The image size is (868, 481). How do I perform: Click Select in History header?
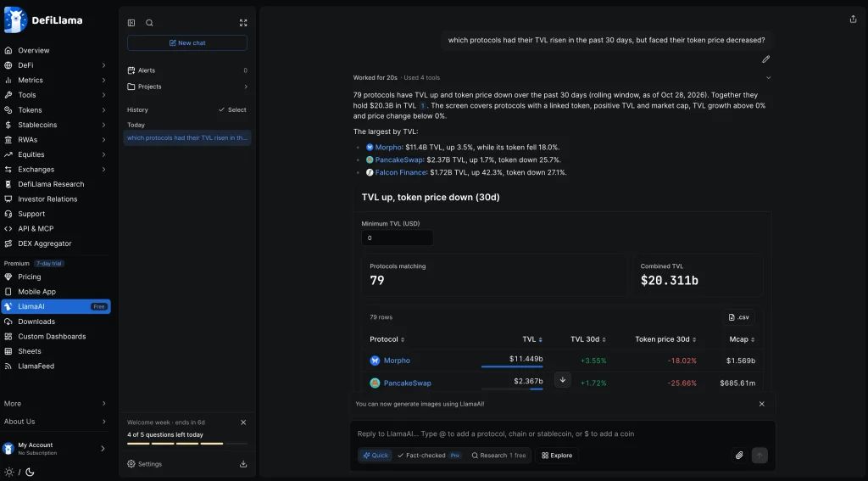(x=232, y=109)
